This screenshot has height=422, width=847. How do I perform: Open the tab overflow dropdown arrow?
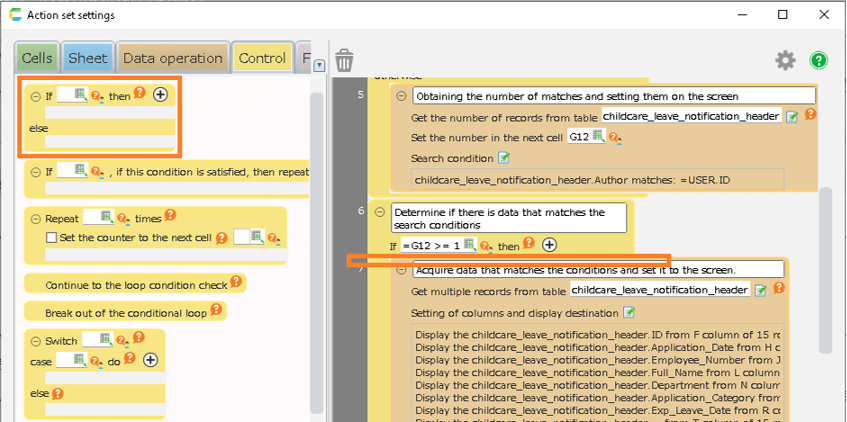319,65
